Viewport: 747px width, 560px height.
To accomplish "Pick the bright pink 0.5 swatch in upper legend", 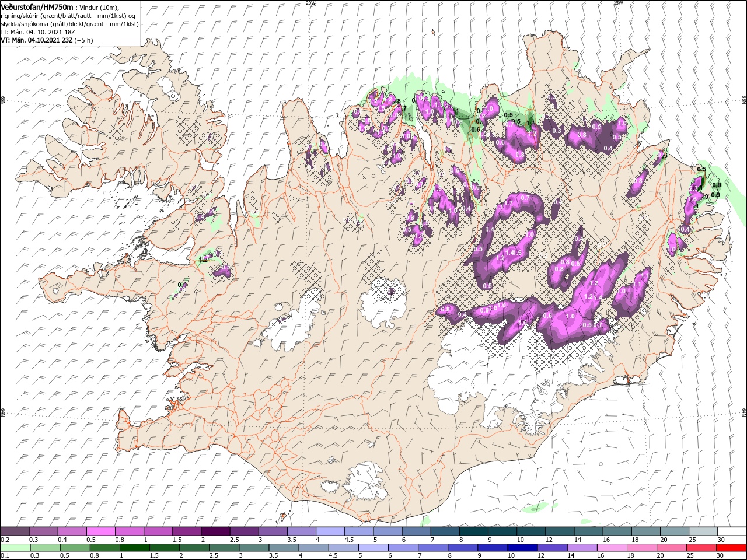I will (101, 531).
